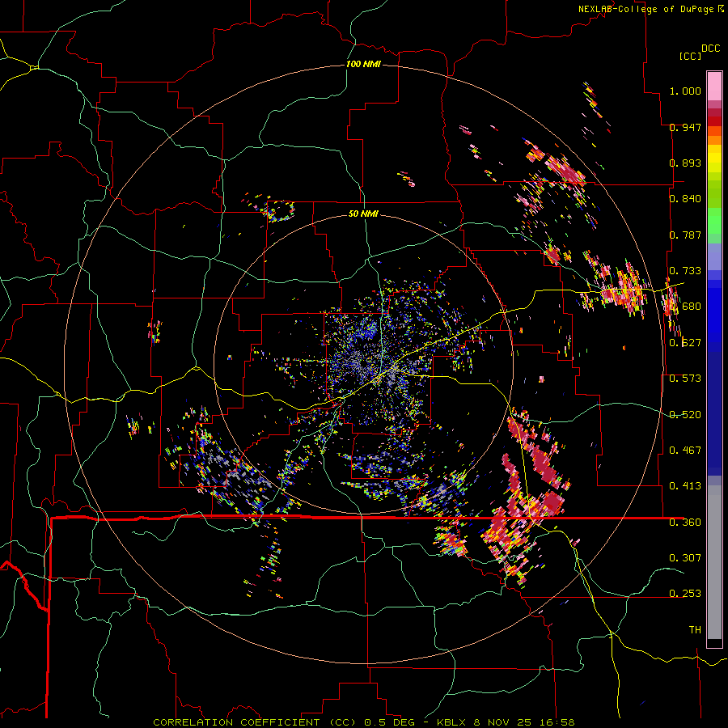Click the 0.733 color scale value
Image resolution: width=728 pixels, height=728 pixels.
685,271
